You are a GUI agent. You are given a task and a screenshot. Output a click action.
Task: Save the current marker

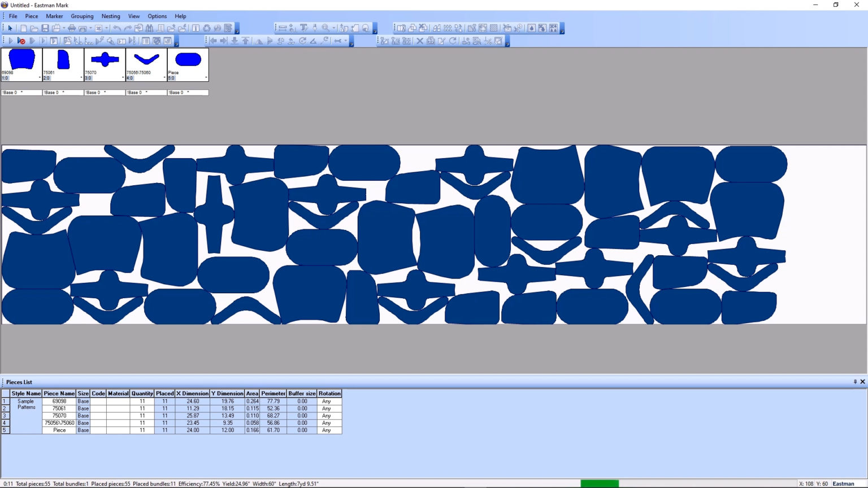coord(45,27)
